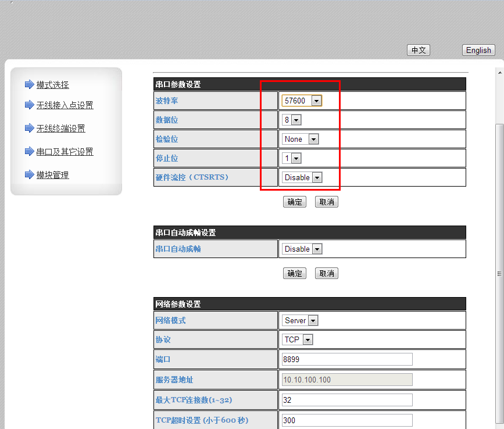504x429 pixels.
Task: Expand the 检验位 None dropdown
Action: [301, 139]
